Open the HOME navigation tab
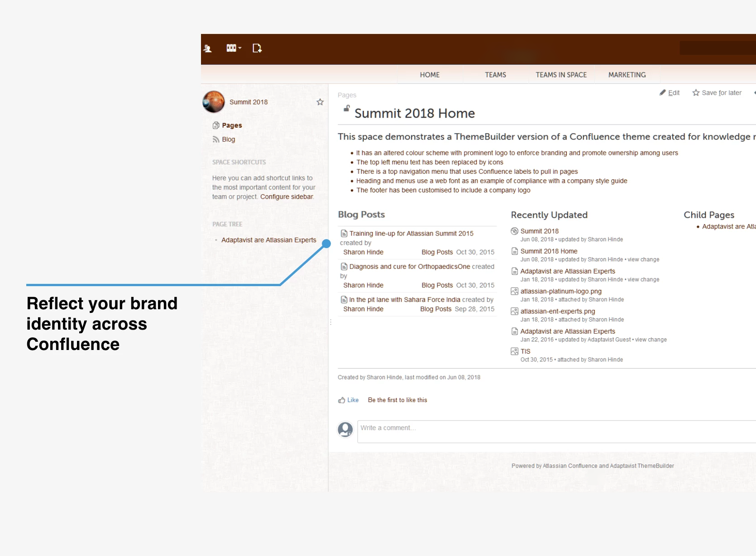Viewport: 756px width, 556px height. click(430, 75)
